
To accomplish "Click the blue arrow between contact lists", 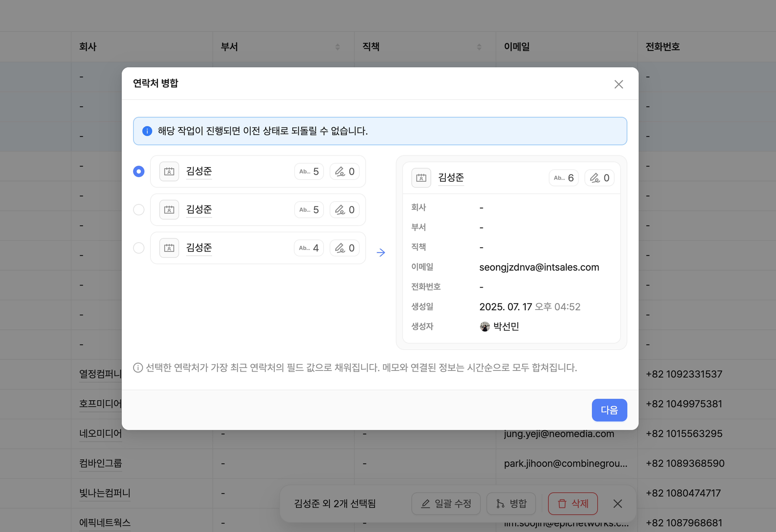I will point(381,252).
